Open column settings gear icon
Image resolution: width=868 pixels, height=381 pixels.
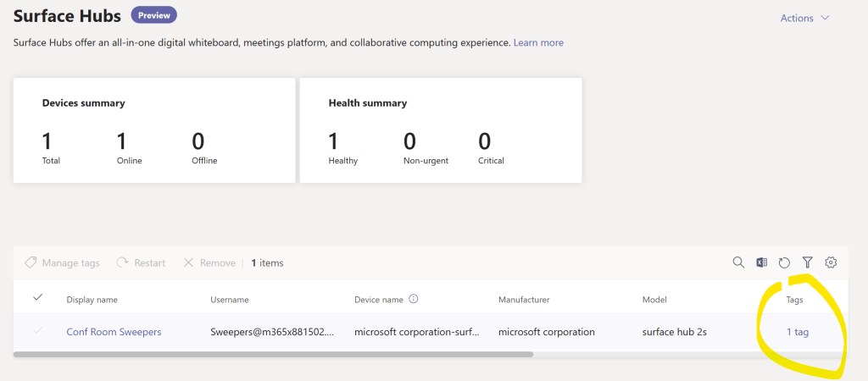[x=831, y=263]
